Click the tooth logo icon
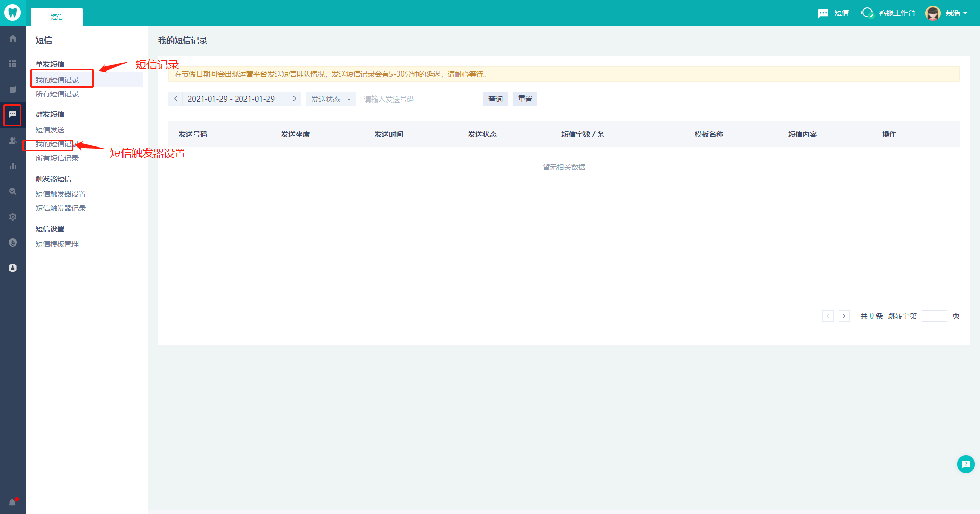This screenshot has width=980, height=514. pos(12,12)
